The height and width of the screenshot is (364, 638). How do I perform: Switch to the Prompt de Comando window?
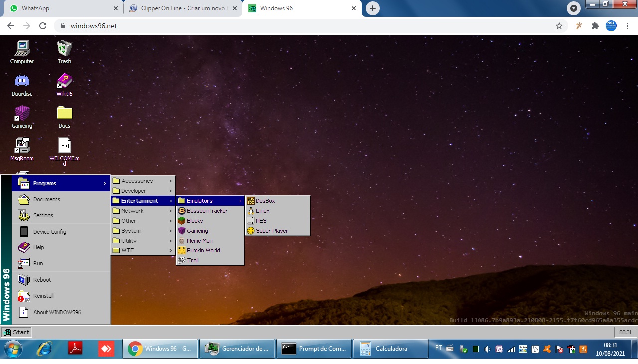[314, 349]
